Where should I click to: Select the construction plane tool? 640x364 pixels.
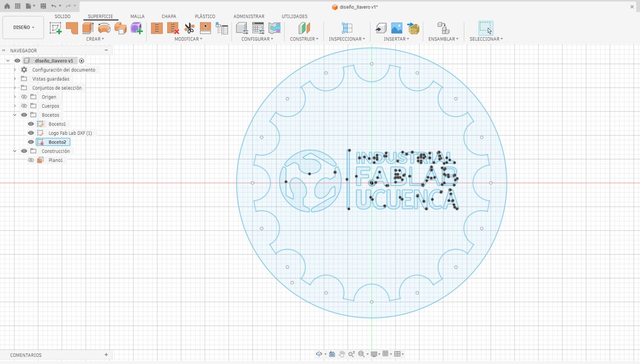[304, 28]
